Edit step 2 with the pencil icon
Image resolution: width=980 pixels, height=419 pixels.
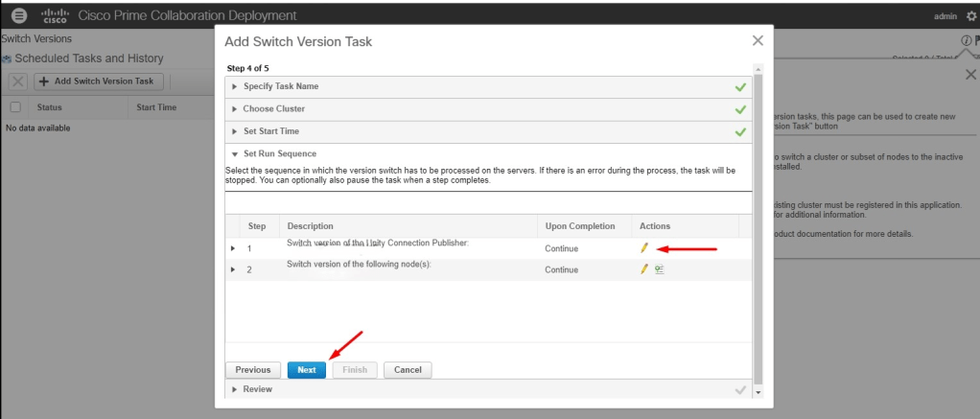644,269
